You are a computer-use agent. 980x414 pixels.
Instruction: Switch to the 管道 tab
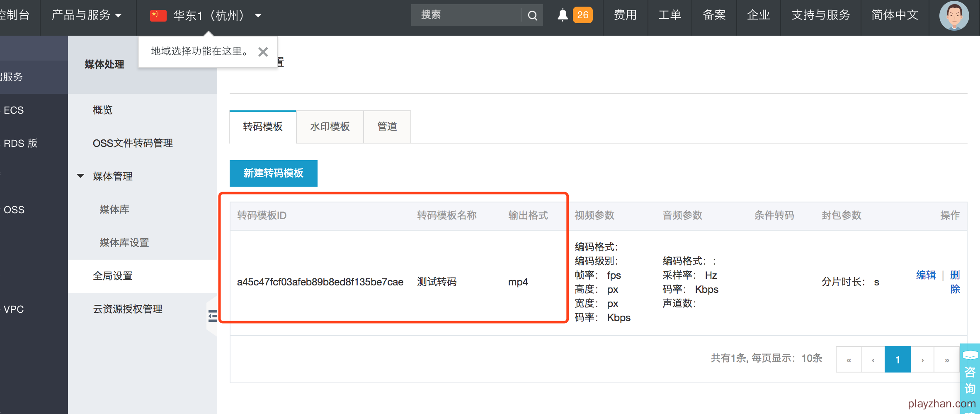(x=387, y=127)
